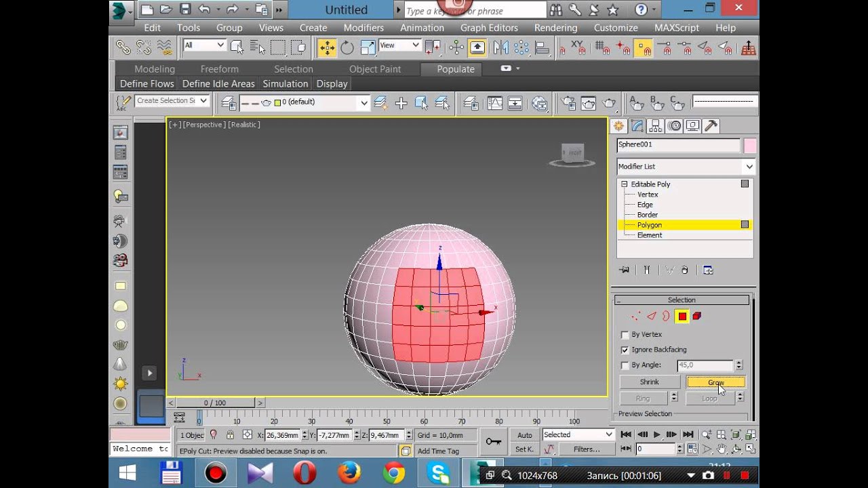Toggle Auto key mode
The width and height of the screenshot is (868, 488).
pyautogui.click(x=525, y=435)
